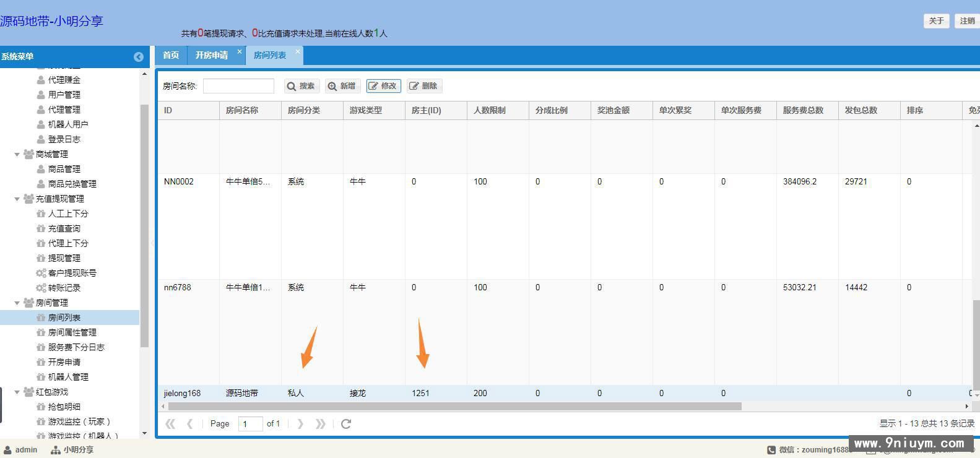The height and width of the screenshot is (458, 980).
Task: Click the 搜索 search button
Action: (301, 86)
